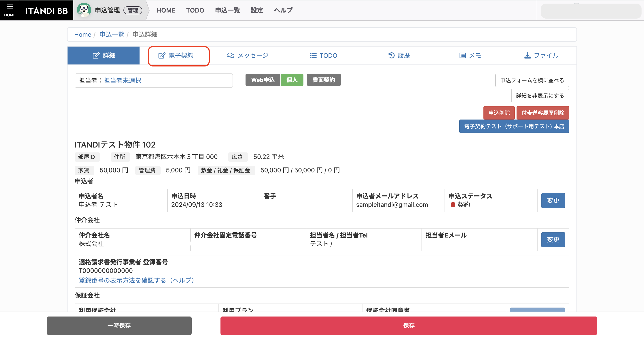Click the bear mascot avatar icon

[x=84, y=10]
